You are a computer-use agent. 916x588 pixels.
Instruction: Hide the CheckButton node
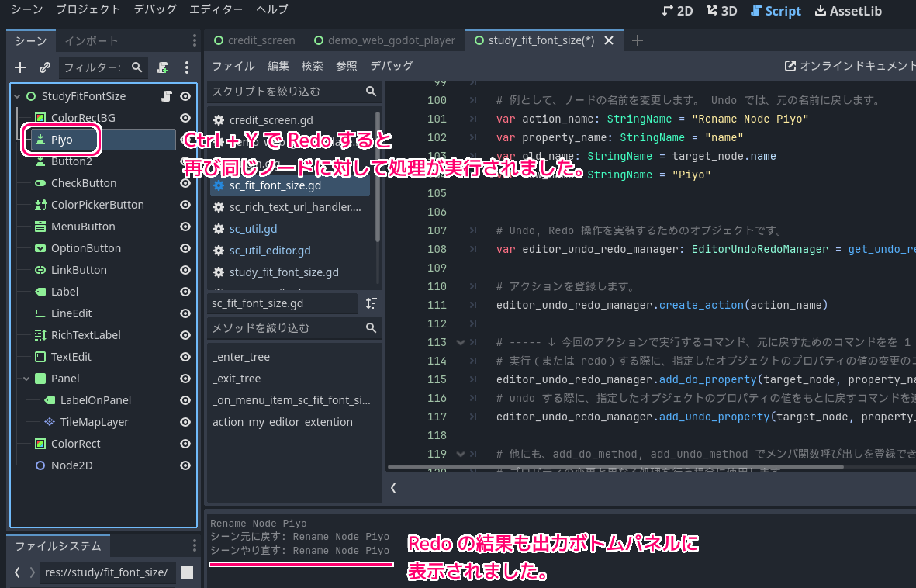coord(185,183)
